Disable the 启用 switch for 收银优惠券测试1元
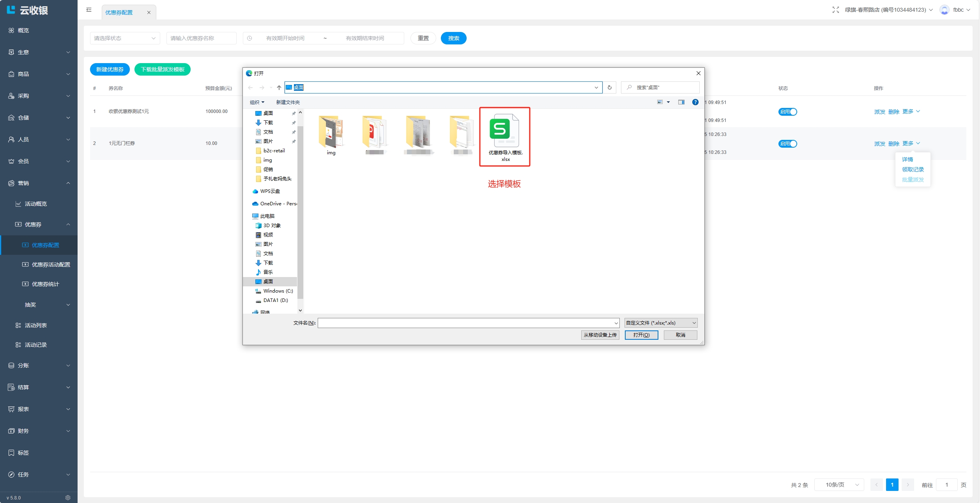Viewport: 980px width, 503px height. pos(787,112)
